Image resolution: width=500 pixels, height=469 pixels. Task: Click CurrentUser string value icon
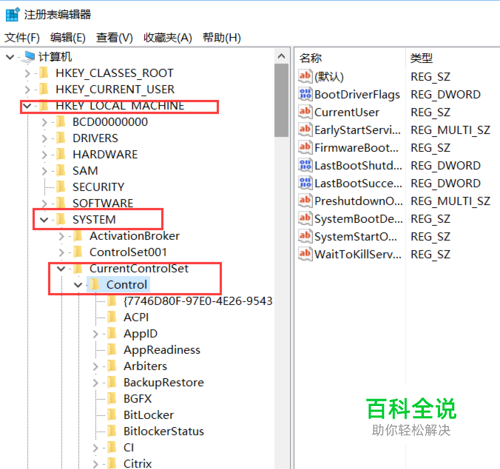(305, 112)
